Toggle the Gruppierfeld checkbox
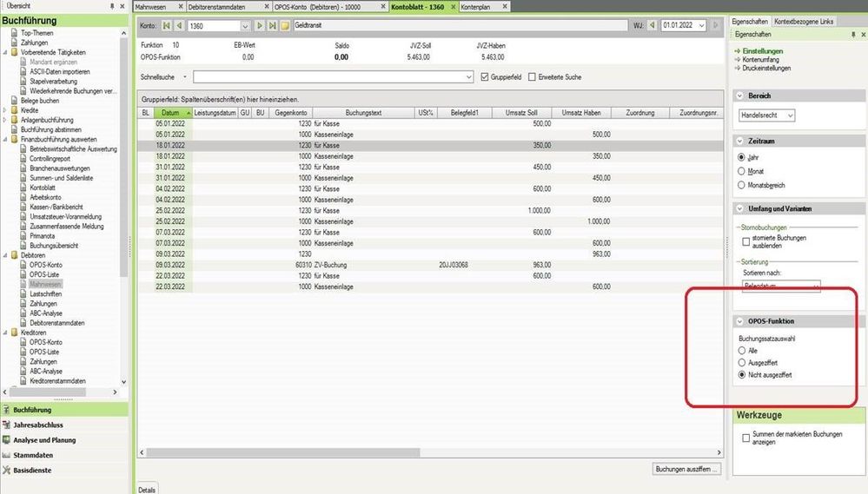This screenshot has width=868, height=494. click(486, 76)
